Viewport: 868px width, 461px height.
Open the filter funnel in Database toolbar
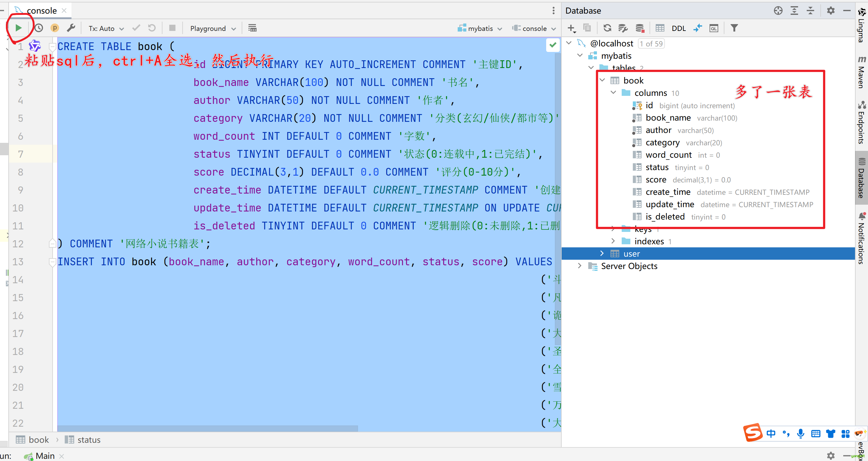pyautogui.click(x=734, y=28)
